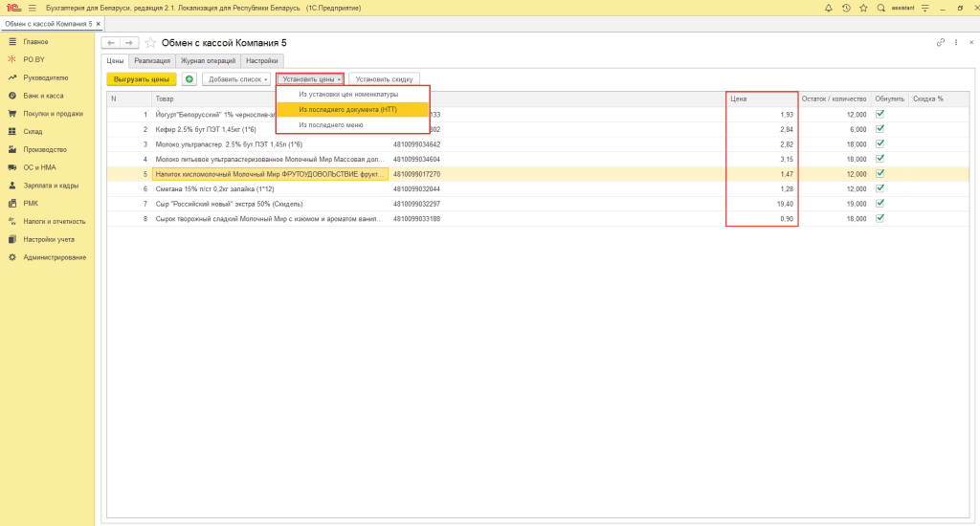980x526 pixels.
Task: Switch to the Журнал операций tab
Action: coord(208,61)
